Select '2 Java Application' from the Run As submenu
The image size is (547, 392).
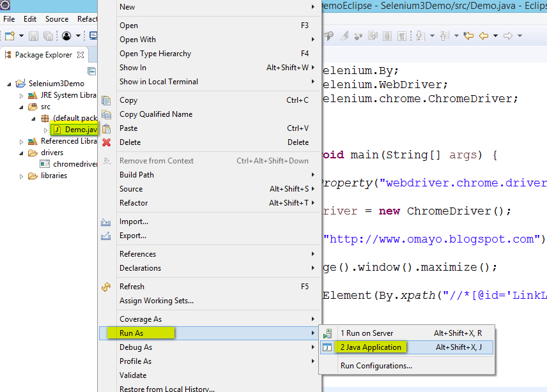click(371, 347)
